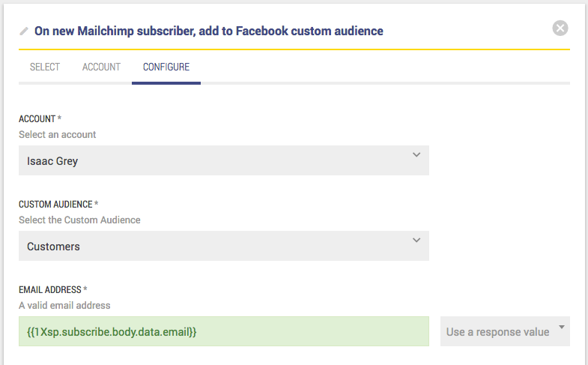Screen dimensions: 588x365
Task: Click the 'A valid email address' hint
Action: tap(64, 306)
